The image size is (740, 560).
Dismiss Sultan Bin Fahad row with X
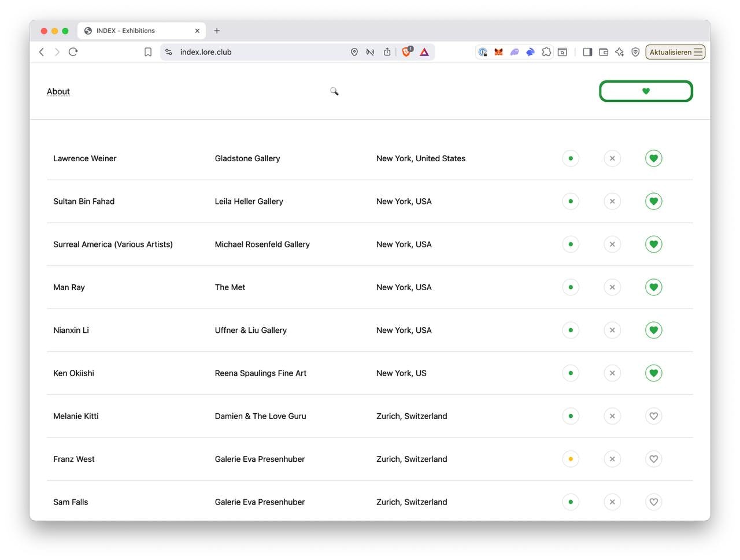(612, 201)
